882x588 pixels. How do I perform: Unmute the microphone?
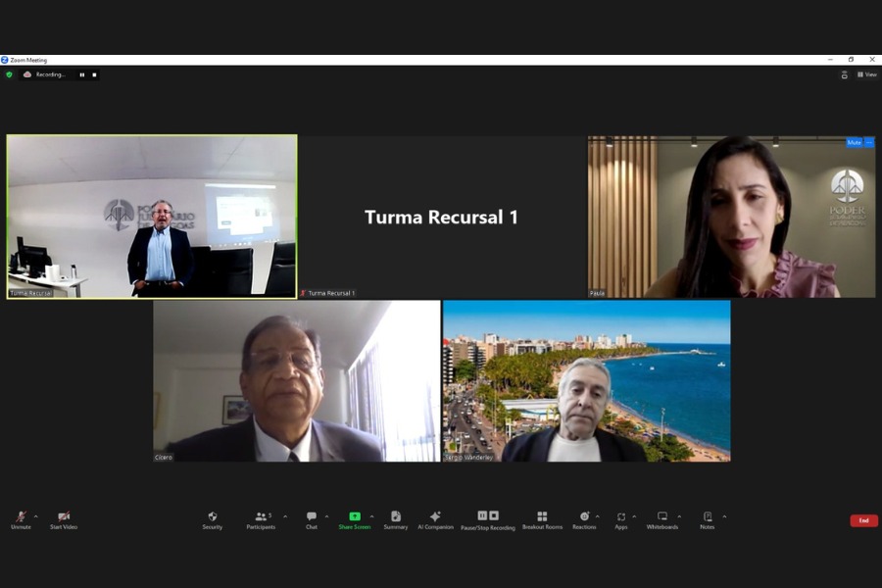pyautogui.click(x=21, y=519)
